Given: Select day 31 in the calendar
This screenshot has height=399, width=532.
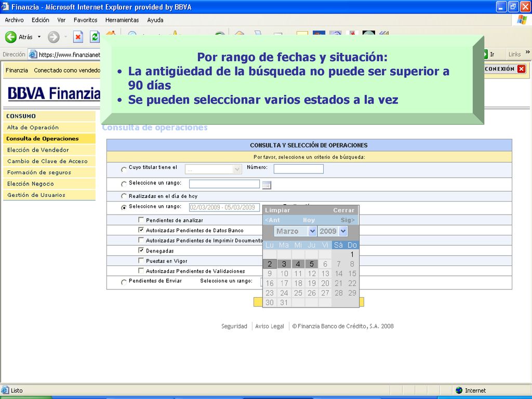Looking at the screenshot, I should pyautogui.click(x=284, y=303).
